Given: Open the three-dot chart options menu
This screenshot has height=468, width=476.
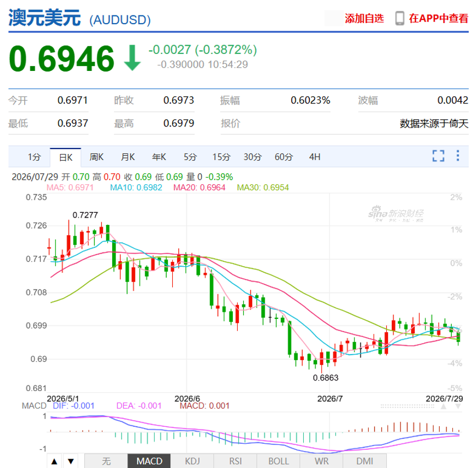Looking at the screenshot, I should tap(458, 156).
